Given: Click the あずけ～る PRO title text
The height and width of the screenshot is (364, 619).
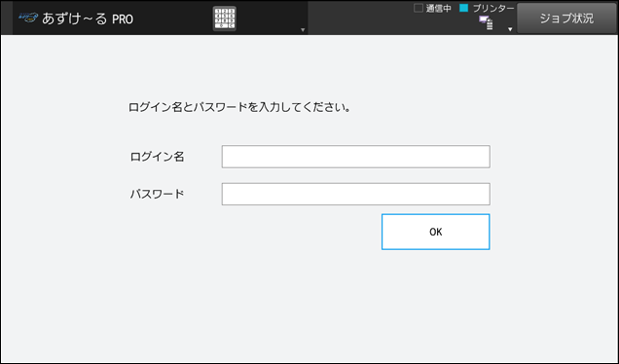Looking at the screenshot, I should coord(88,18).
